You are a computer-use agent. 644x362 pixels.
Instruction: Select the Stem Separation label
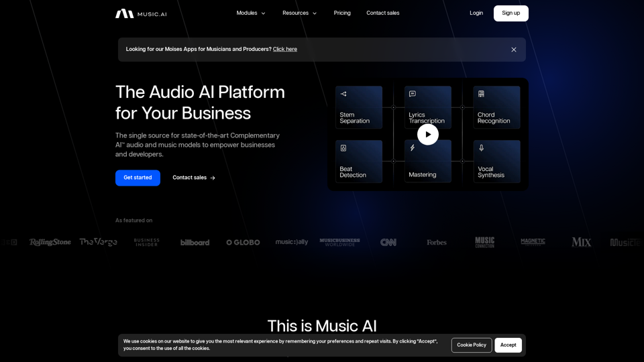354,118
